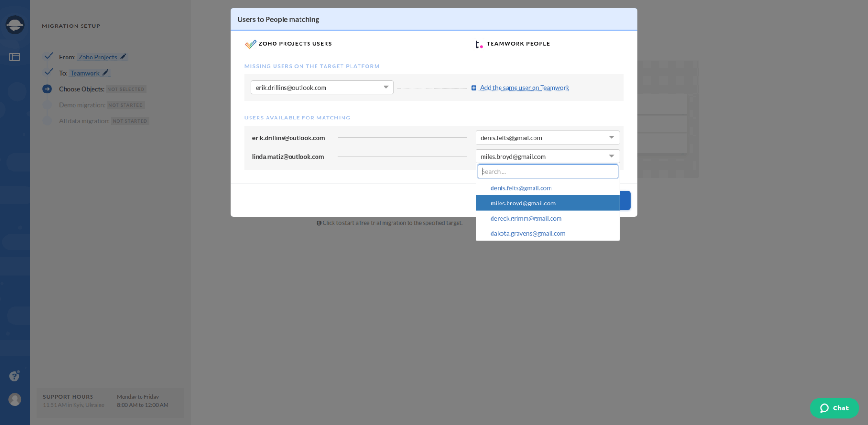Edit the Zoho Projects source with the pencil icon

pos(123,57)
